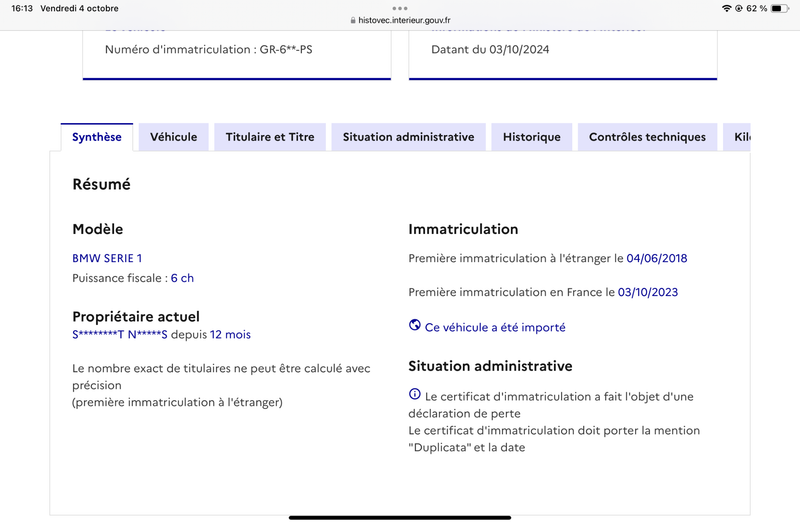This screenshot has width=800, height=525.
Task: Click the registration number GR-6**-PS
Action: pos(286,49)
